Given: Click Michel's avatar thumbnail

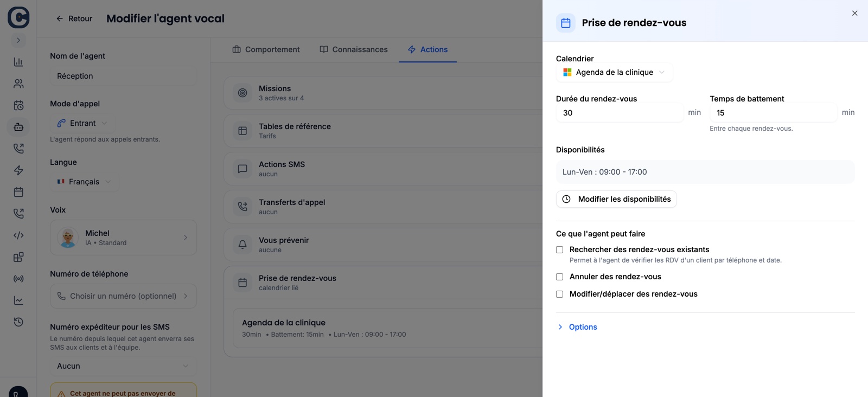Looking at the screenshot, I should pos(68,238).
